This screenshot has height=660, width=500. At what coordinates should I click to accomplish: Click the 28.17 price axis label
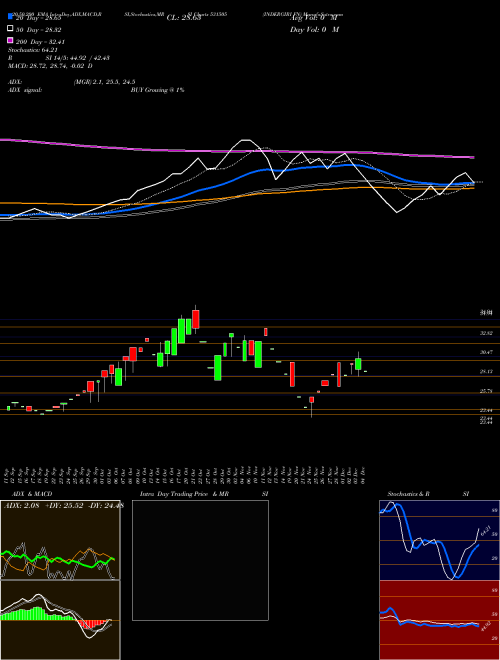click(486, 371)
